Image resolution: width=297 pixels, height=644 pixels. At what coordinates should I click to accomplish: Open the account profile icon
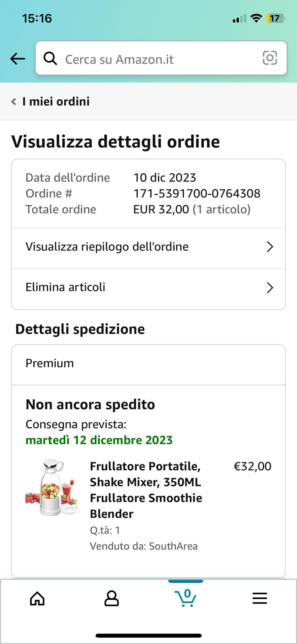point(111,598)
